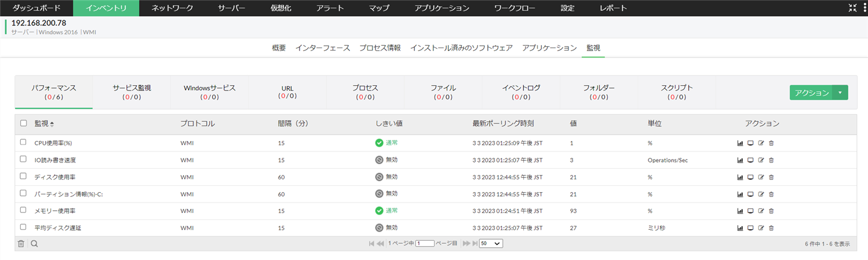Switch to the Windowsサービス monitor tab
Image resolution: width=868 pixels, height=260 pixels.
[x=210, y=92]
